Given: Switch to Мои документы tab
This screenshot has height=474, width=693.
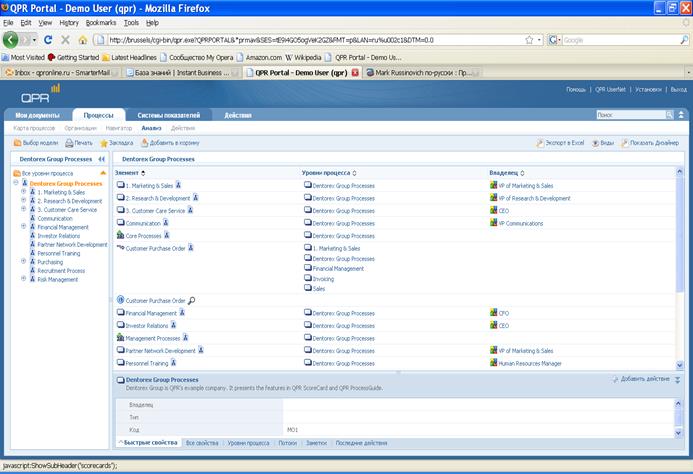Looking at the screenshot, I should 38,115.
